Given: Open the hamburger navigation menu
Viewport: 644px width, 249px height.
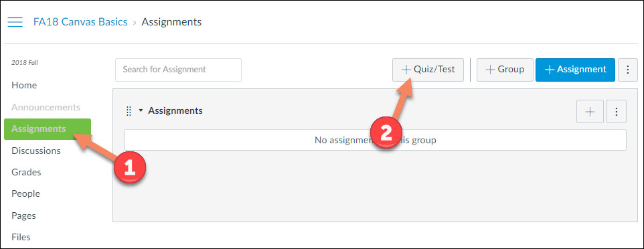Looking at the screenshot, I should coord(15,22).
